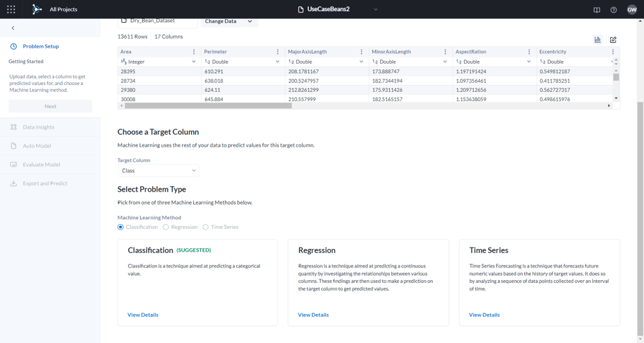Image resolution: width=644 pixels, height=343 pixels.
Task: Click the 17 Columns label
Action: coord(169,37)
